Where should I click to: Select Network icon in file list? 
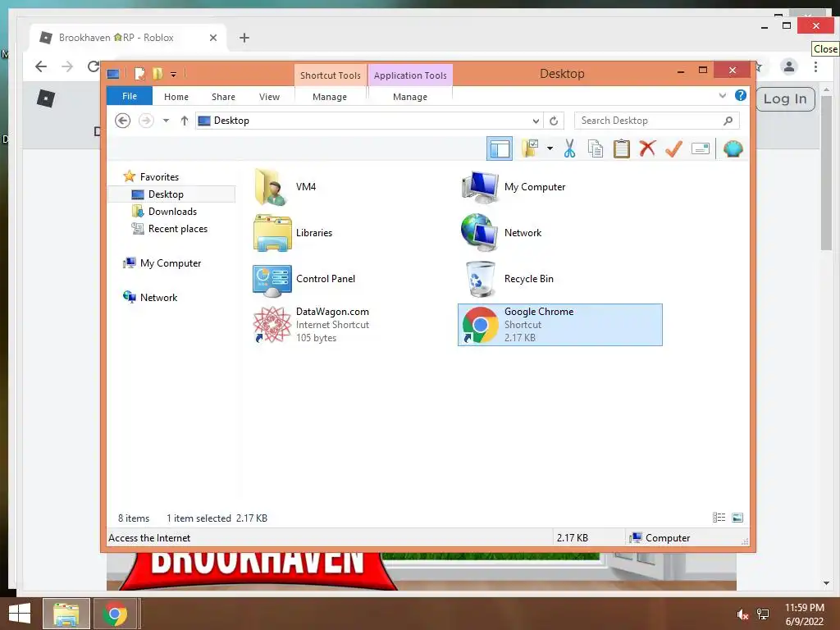click(479, 233)
